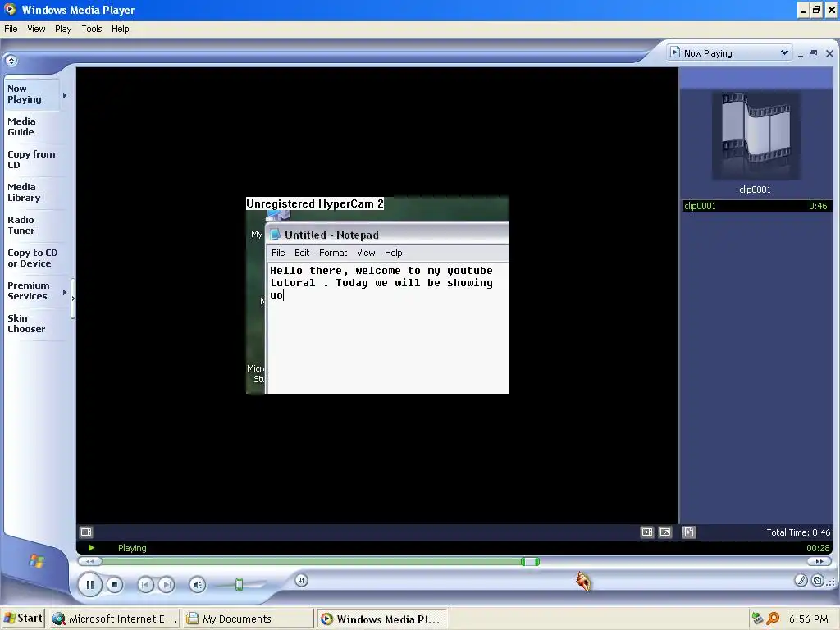The image size is (840, 630).
Task: Click the green play status icon
Action: [91, 547]
